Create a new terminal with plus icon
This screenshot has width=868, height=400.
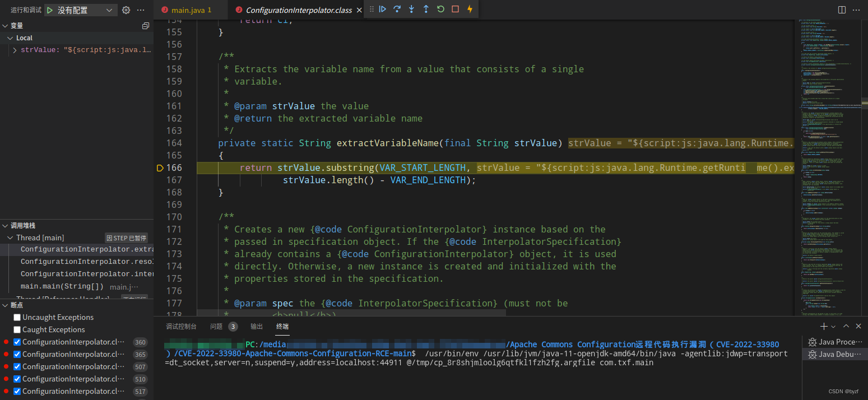[824, 326]
